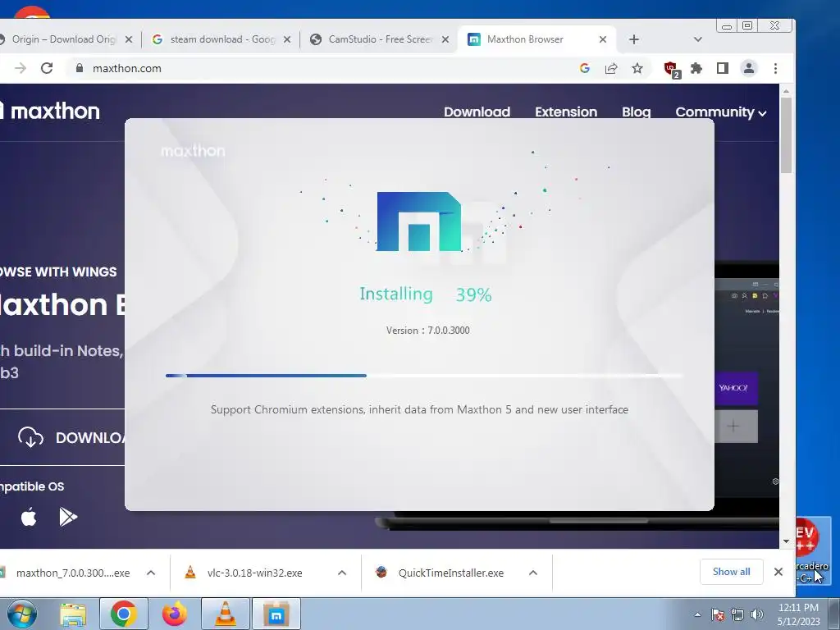
Task: Expand the tab search dropdown arrow
Action: [x=697, y=39]
